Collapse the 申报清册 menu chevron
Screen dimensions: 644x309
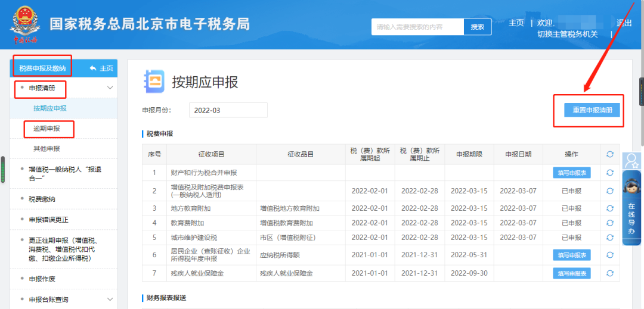[x=110, y=88]
